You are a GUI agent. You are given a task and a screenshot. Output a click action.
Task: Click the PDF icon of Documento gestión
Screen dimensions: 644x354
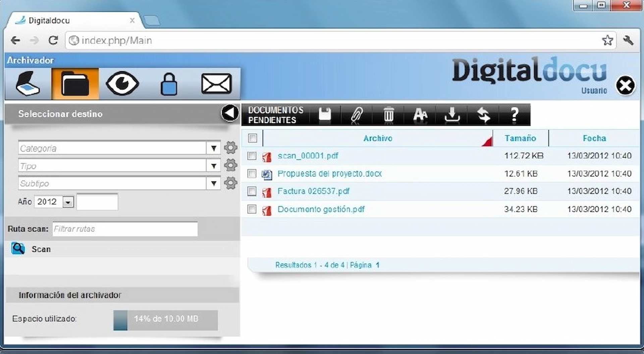[267, 210]
